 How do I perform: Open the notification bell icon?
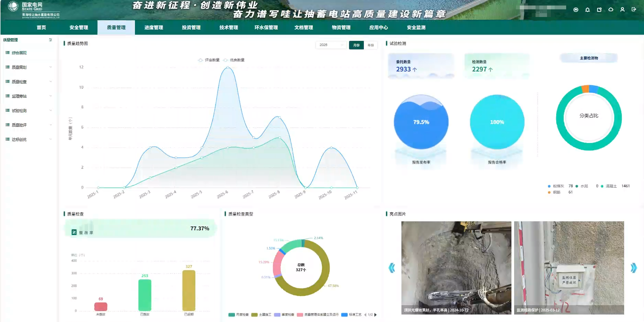(x=587, y=10)
